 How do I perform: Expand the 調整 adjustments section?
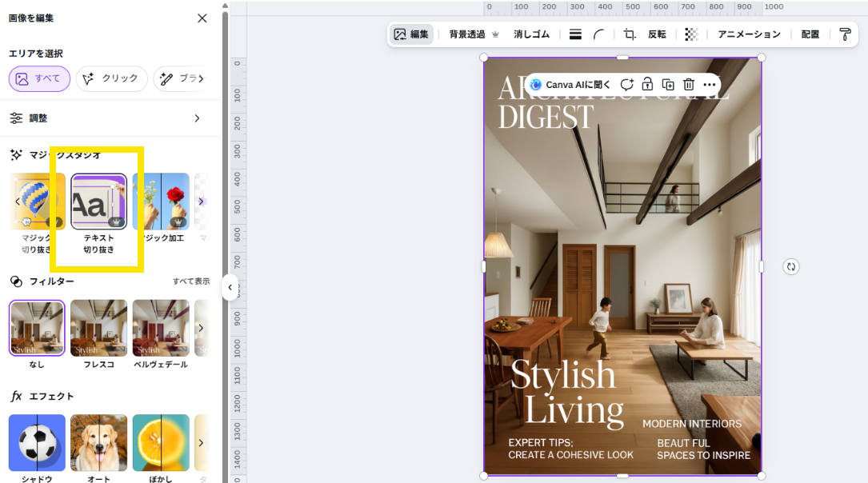click(x=197, y=118)
